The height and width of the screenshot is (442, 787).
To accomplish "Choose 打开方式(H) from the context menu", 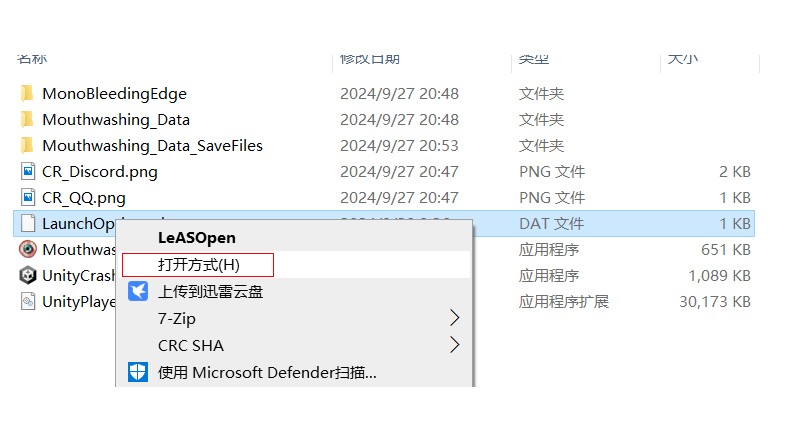I will [x=198, y=265].
